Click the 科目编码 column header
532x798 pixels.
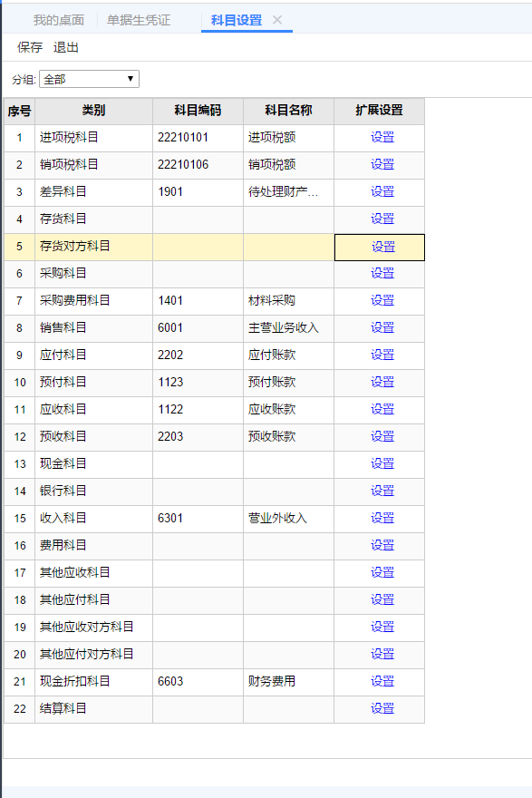pos(198,111)
